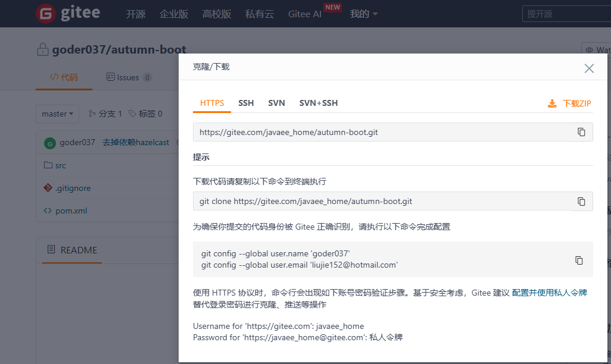Open 企业版 in the top navigation
The image size is (611, 364).
(x=174, y=14)
